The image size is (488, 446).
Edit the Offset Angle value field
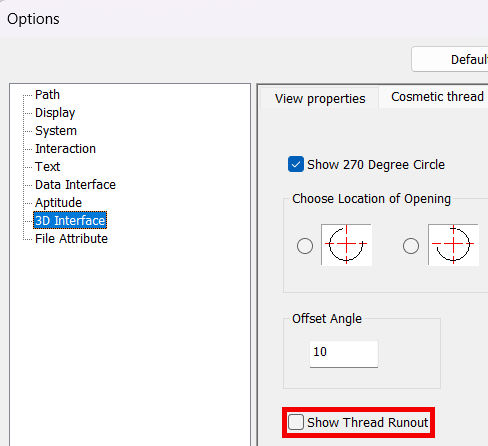click(x=344, y=354)
